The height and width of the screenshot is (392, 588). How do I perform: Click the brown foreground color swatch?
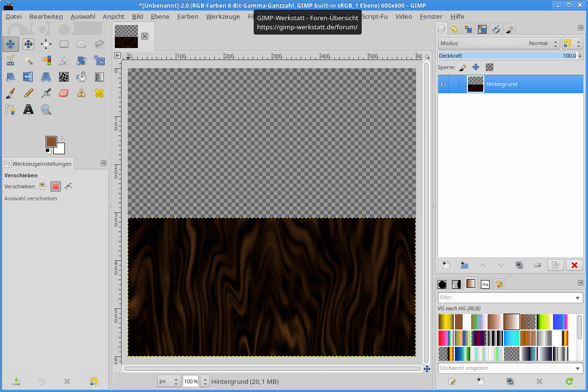point(51,141)
